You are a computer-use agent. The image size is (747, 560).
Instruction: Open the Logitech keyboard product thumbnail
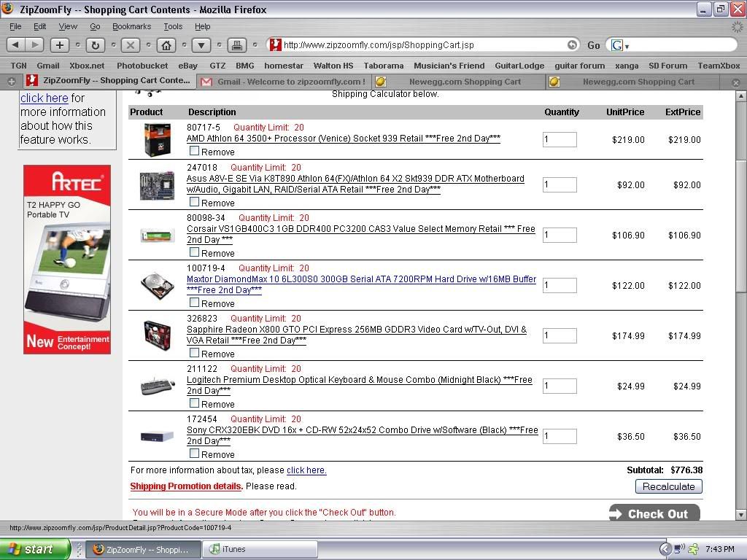click(x=158, y=386)
